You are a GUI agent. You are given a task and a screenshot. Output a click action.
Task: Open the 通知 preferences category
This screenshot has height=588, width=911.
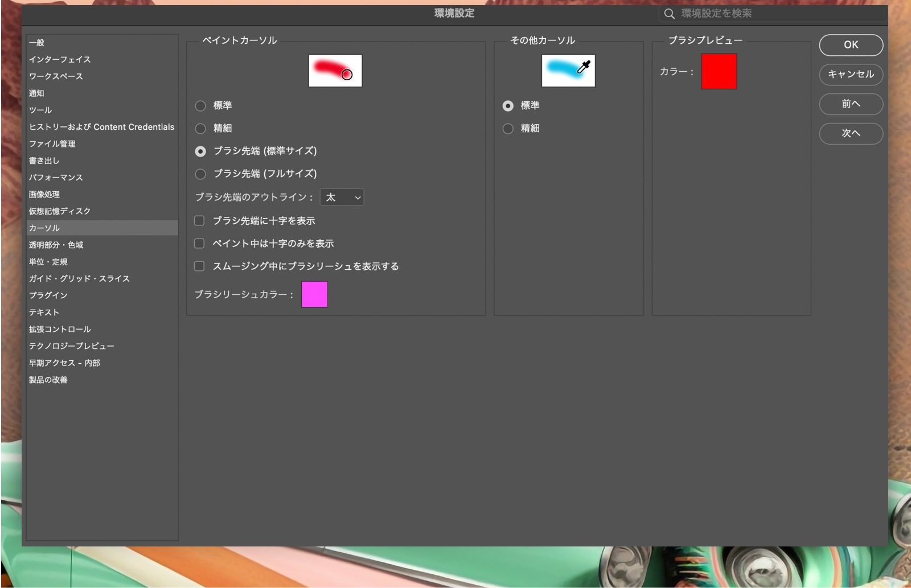click(x=102, y=93)
